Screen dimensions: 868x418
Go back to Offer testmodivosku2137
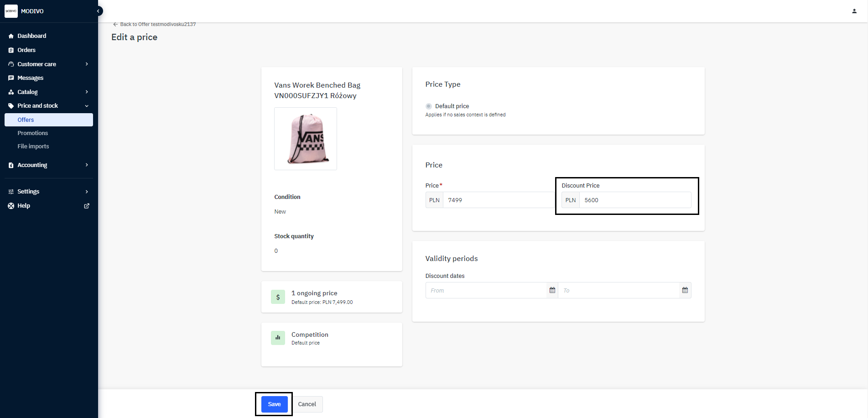pyautogui.click(x=154, y=24)
